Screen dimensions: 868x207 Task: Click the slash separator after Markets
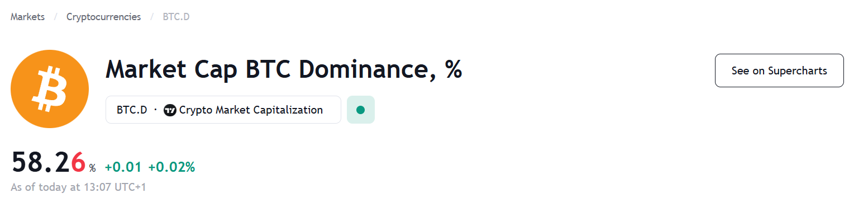pyautogui.click(x=56, y=17)
